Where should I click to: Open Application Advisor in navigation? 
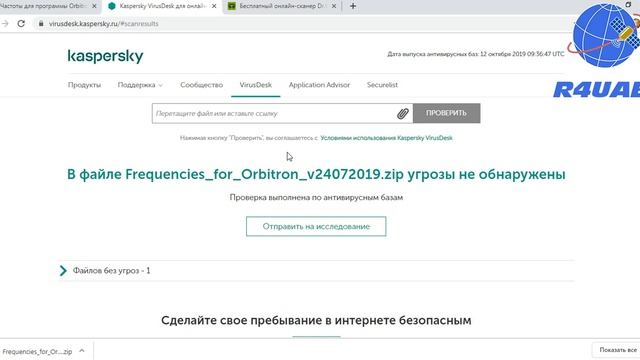319,85
